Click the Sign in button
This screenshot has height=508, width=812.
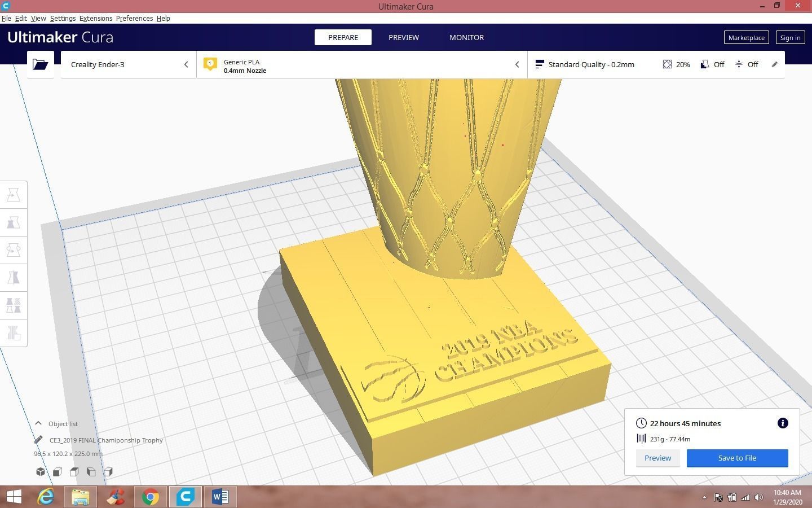790,37
